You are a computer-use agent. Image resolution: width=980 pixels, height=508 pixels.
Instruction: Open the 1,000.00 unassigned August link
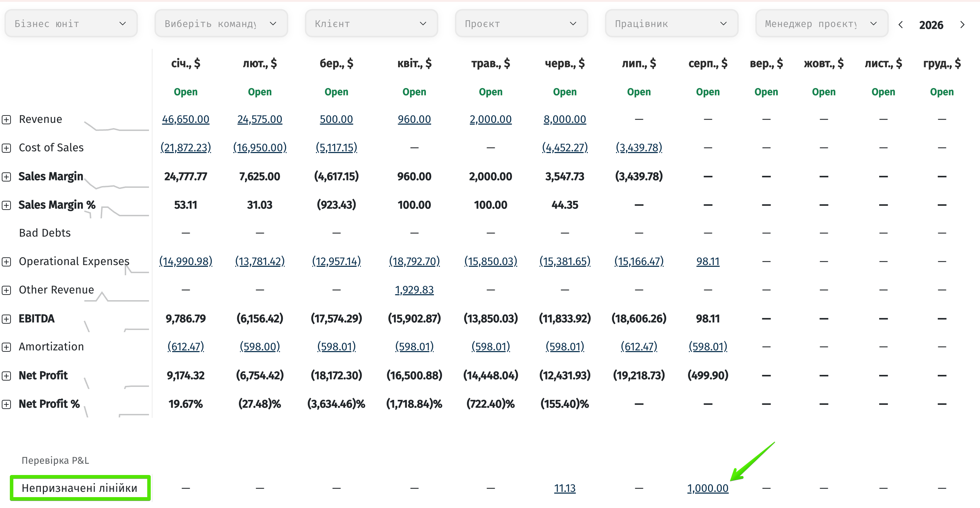pos(708,488)
